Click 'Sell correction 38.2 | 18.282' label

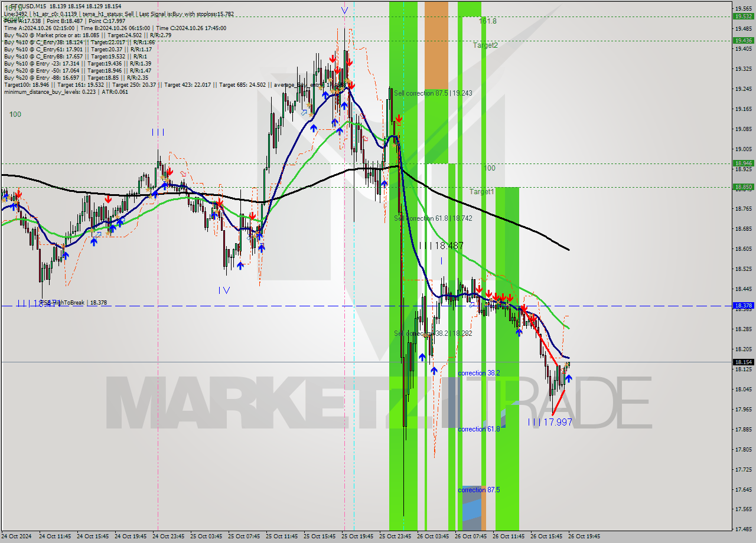tap(433, 333)
